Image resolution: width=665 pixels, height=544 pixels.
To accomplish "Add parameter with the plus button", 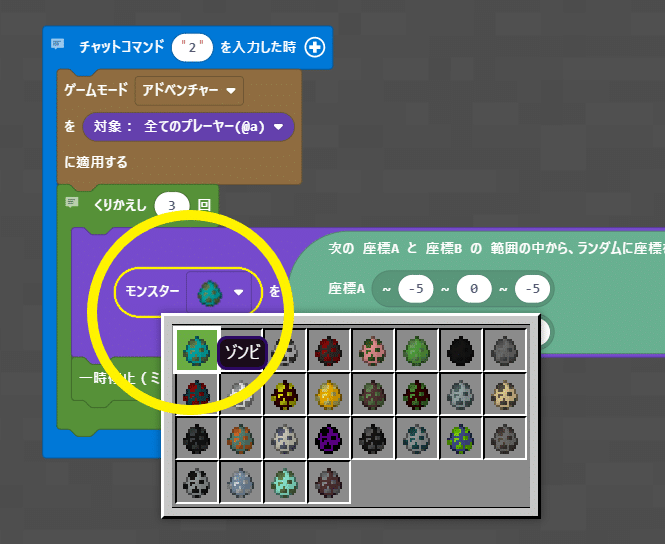I will 315,47.
